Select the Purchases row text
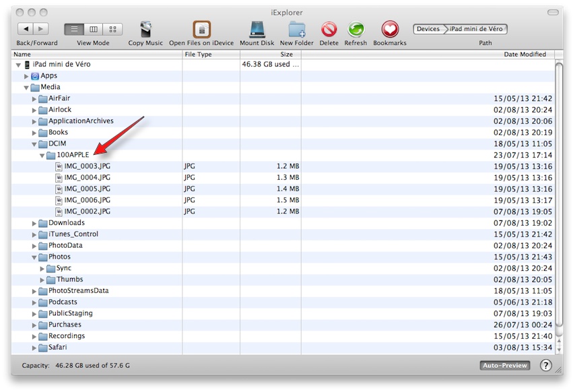The width and height of the screenshot is (575, 392). (65, 325)
